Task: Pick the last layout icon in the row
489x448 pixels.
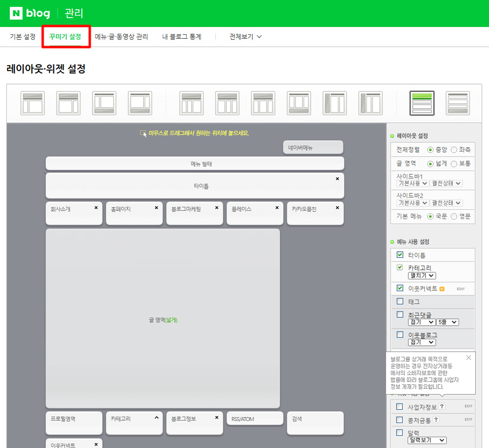Action: coord(458,103)
